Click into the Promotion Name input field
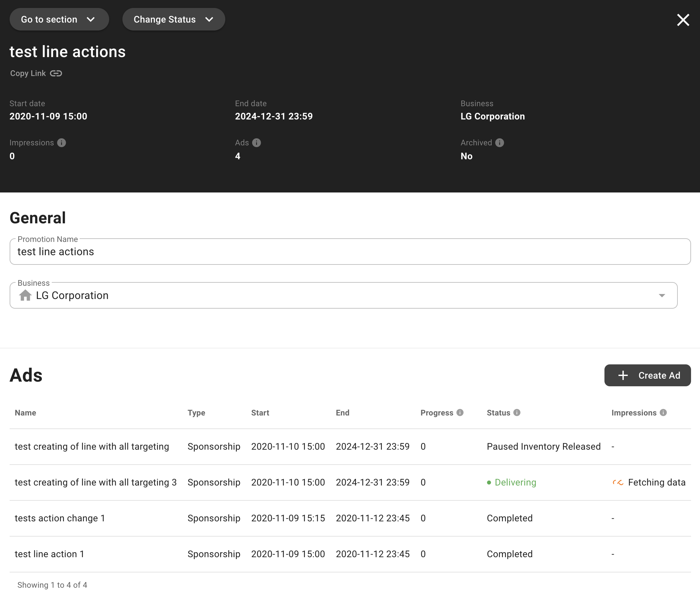The height and width of the screenshot is (598, 700). click(x=350, y=252)
